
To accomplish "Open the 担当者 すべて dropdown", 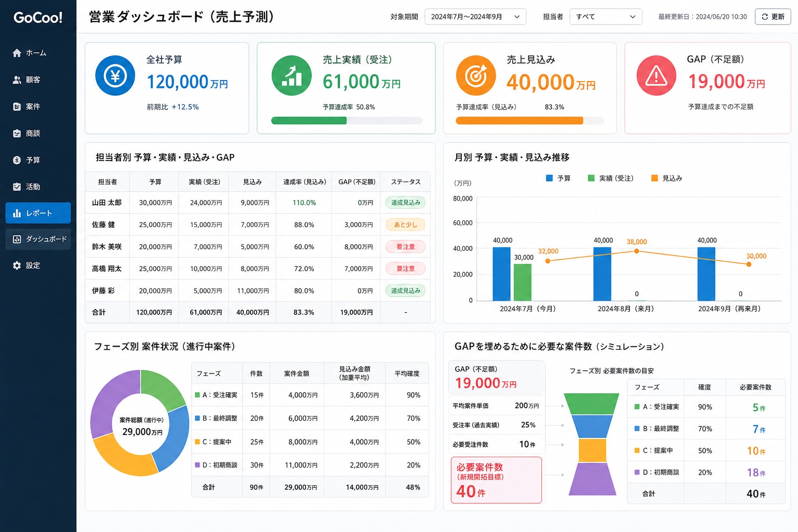I will pyautogui.click(x=606, y=17).
